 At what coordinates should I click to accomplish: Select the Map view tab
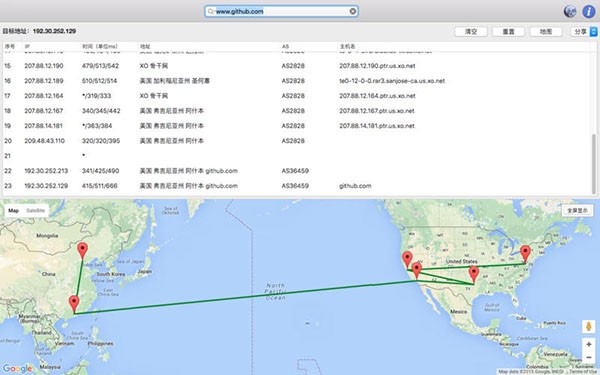tap(13, 210)
